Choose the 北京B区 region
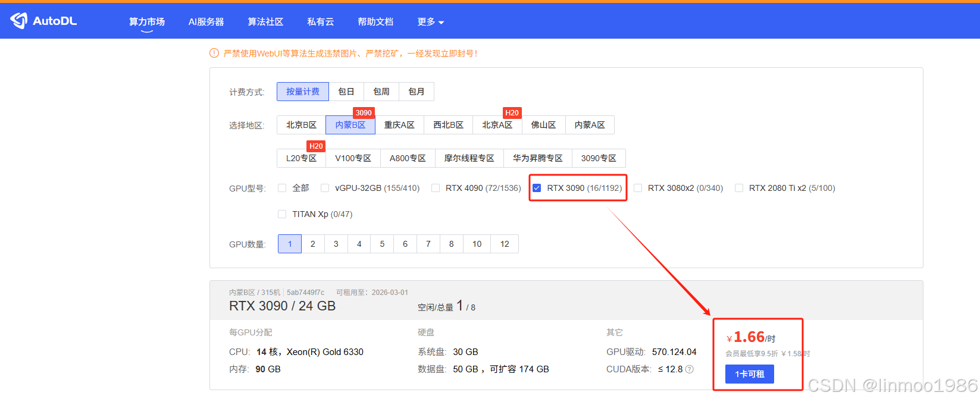This screenshot has width=980, height=402. 301,125
